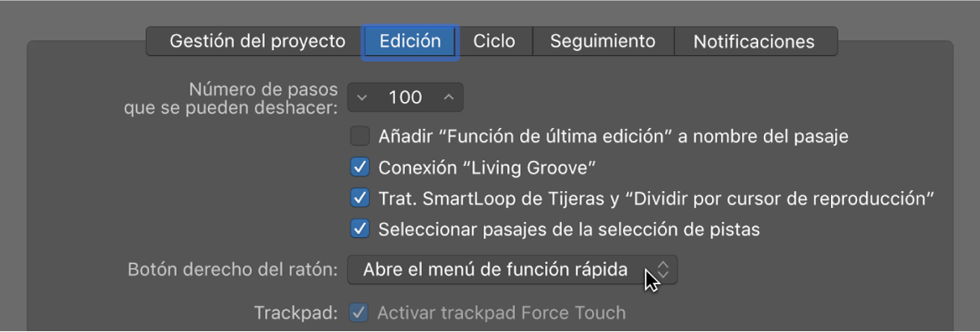This screenshot has height=332, width=980.
Task: Click the "Trackpad:" label text
Action: [x=296, y=313]
